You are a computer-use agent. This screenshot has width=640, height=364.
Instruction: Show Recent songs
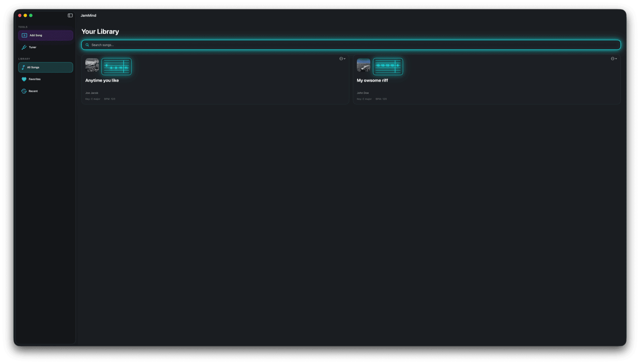46,91
